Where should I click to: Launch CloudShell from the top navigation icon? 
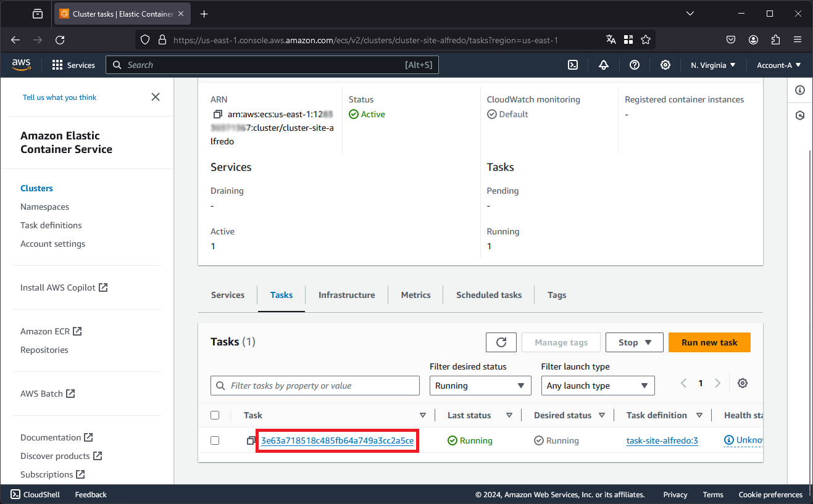coord(573,65)
